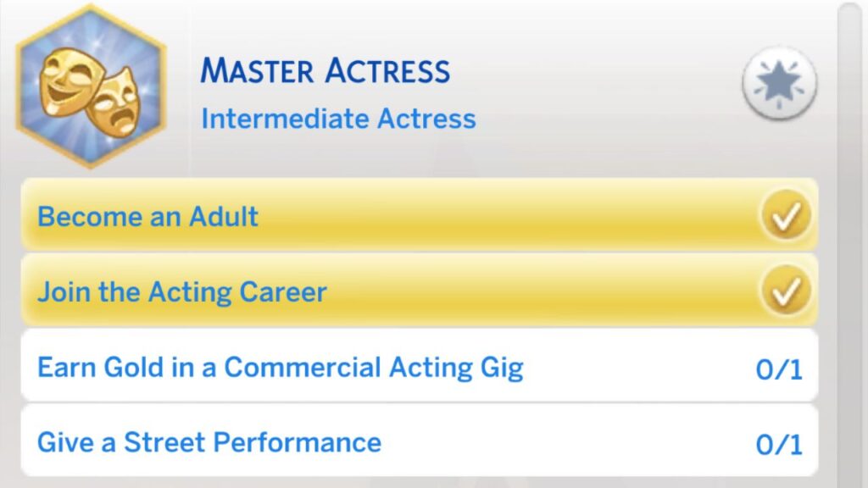This screenshot has height=488, width=868.
Task: Click the Give a Street Performance link
Action: coord(208,441)
